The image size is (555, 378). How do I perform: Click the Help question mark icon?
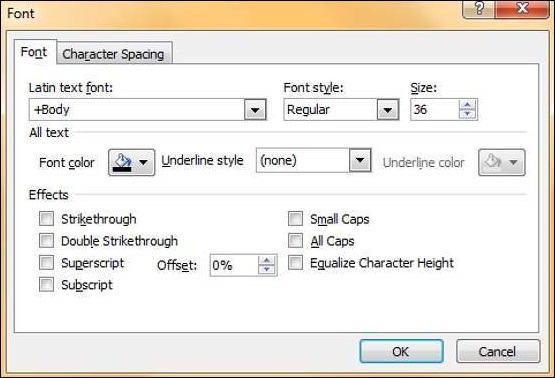(478, 8)
